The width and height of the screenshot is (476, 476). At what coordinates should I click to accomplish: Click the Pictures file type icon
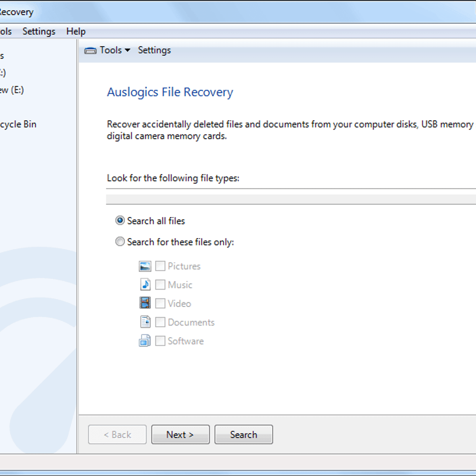(145, 266)
